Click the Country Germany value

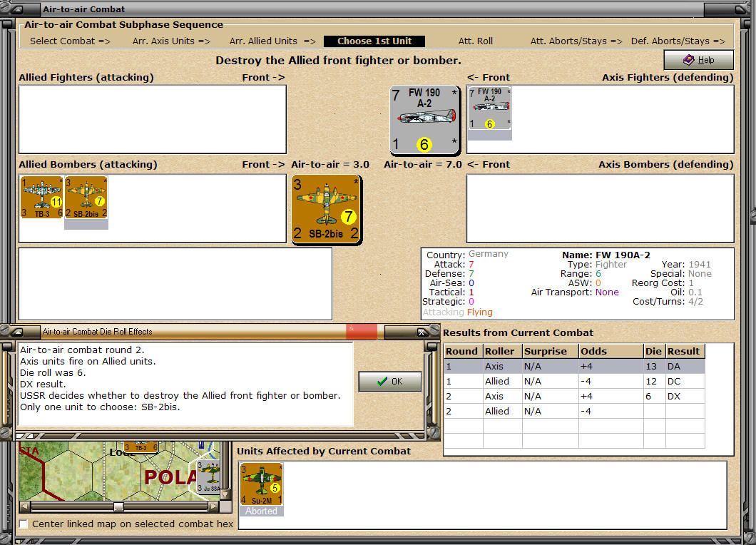tap(489, 254)
